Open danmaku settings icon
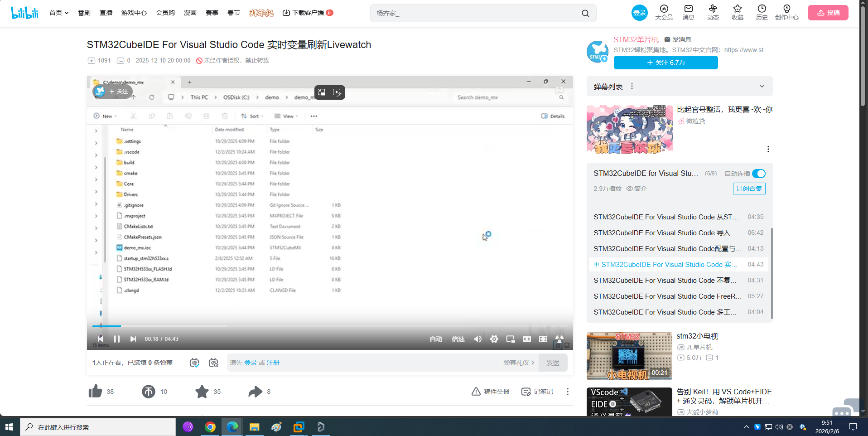Viewport: 868px width, 436px height. click(213, 363)
